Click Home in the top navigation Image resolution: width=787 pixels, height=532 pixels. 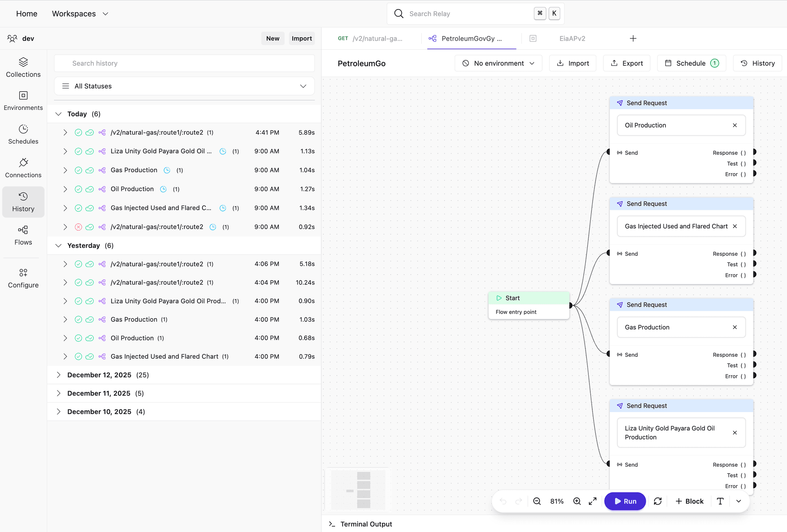click(27, 13)
